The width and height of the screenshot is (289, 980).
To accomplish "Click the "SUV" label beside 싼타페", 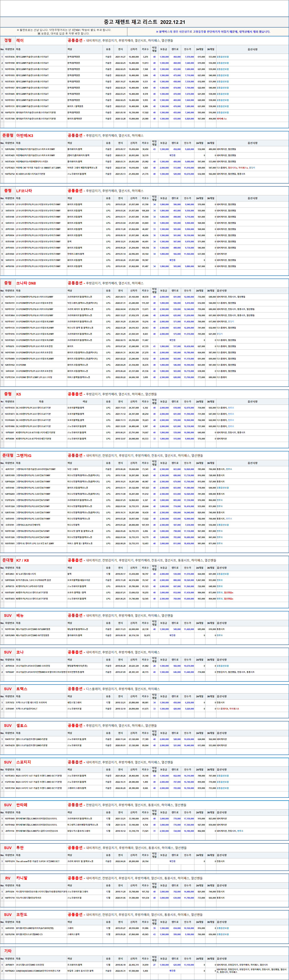I will [x=8, y=805].
